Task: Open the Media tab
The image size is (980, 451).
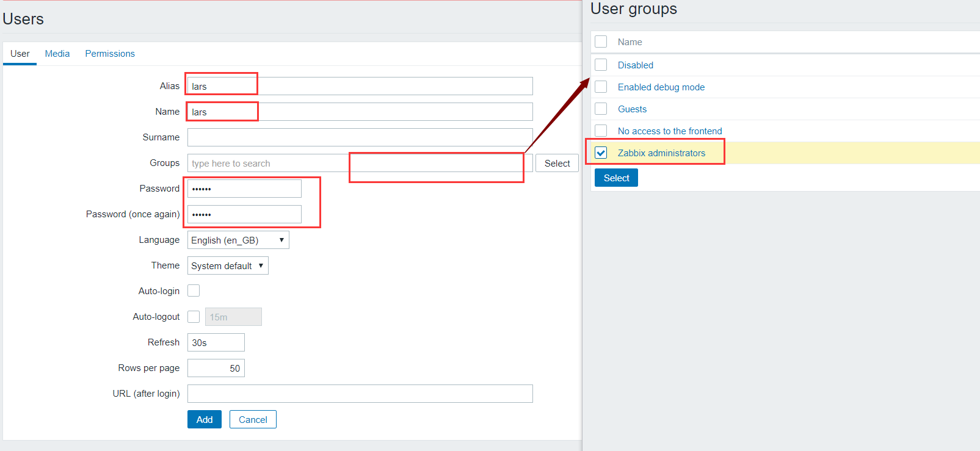Action: 57,54
